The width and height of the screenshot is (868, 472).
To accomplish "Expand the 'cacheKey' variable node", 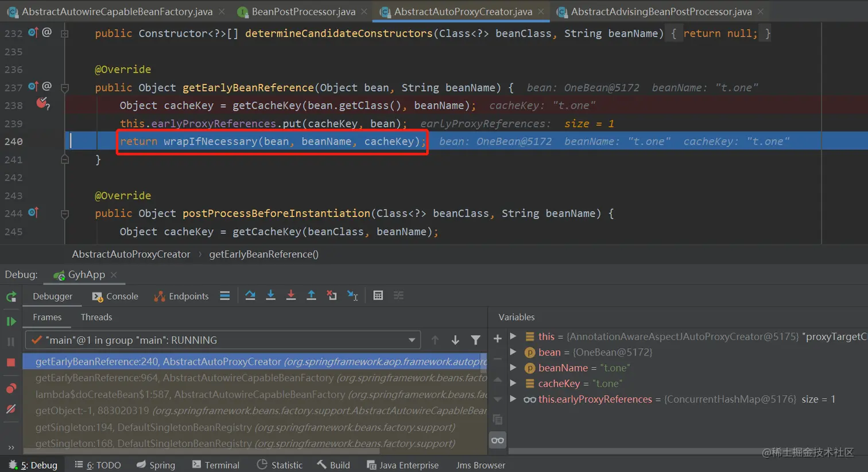I will 513,383.
